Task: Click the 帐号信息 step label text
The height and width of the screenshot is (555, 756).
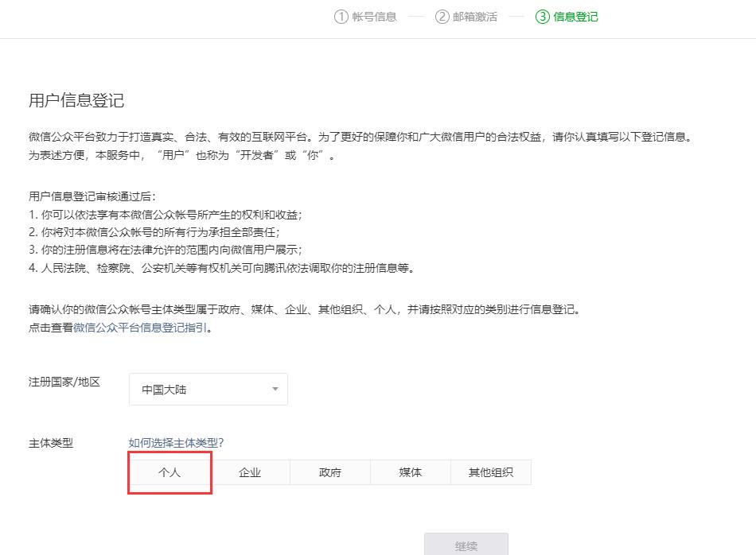Action: [x=372, y=17]
